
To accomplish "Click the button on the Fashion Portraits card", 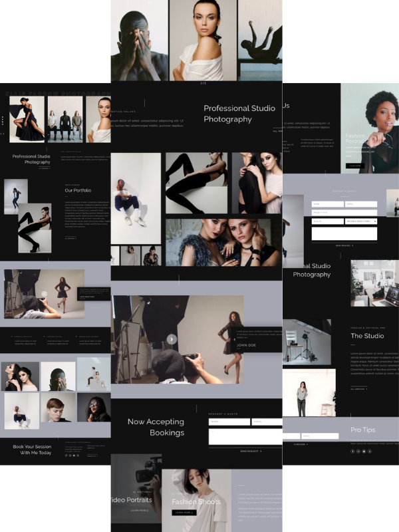I will coord(354,166).
